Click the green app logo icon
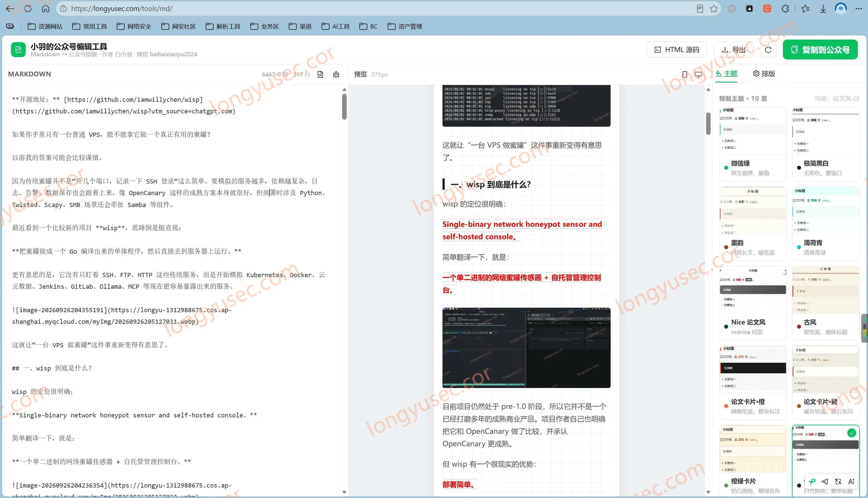The height and width of the screenshot is (498, 868). coord(18,49)
